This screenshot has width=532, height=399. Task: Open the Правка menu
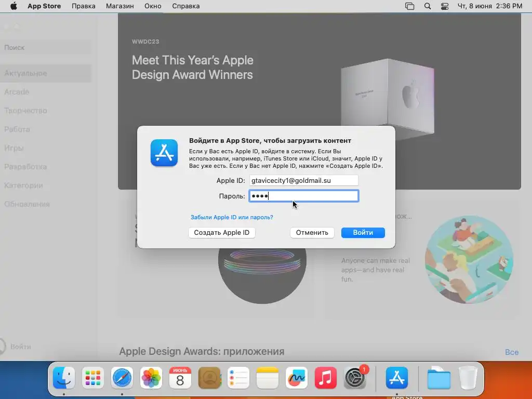[x=84, y=6]
